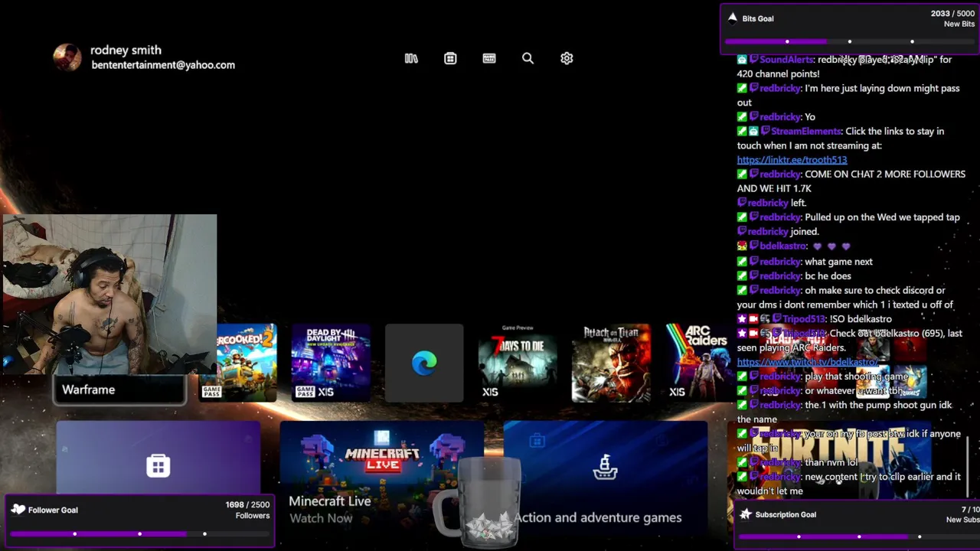This screenshot has width=980, height=551.
Task: Click X|S badge on 7 Days to Die tile
Action: [x=490, y=392]
